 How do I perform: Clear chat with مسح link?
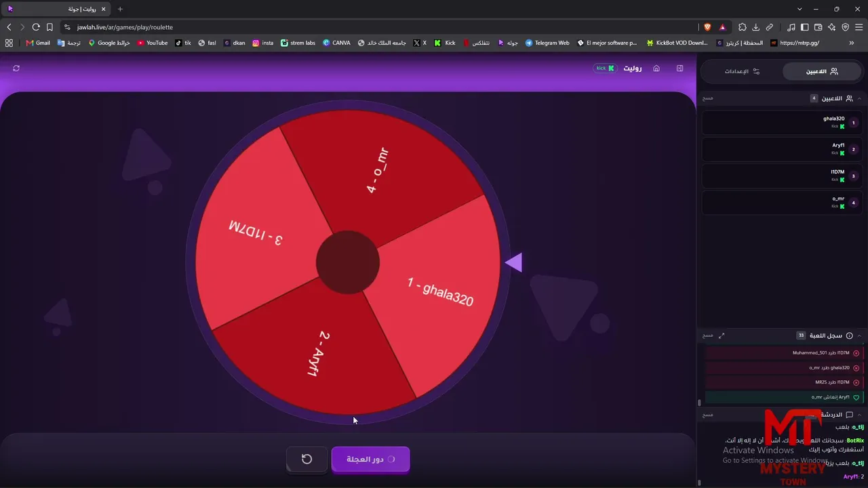click(708, 415)
